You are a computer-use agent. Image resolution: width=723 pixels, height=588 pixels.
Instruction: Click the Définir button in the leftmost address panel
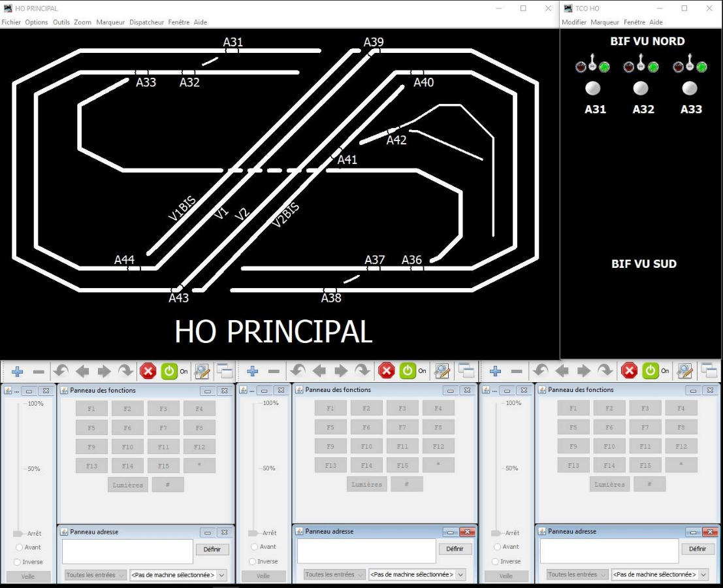click(212, 549)
